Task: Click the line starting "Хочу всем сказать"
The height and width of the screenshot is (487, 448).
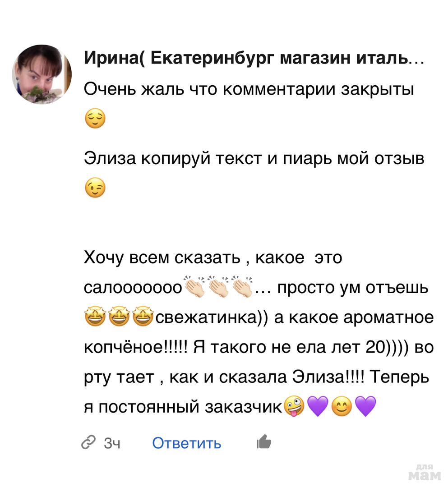Action: [213, 258]
